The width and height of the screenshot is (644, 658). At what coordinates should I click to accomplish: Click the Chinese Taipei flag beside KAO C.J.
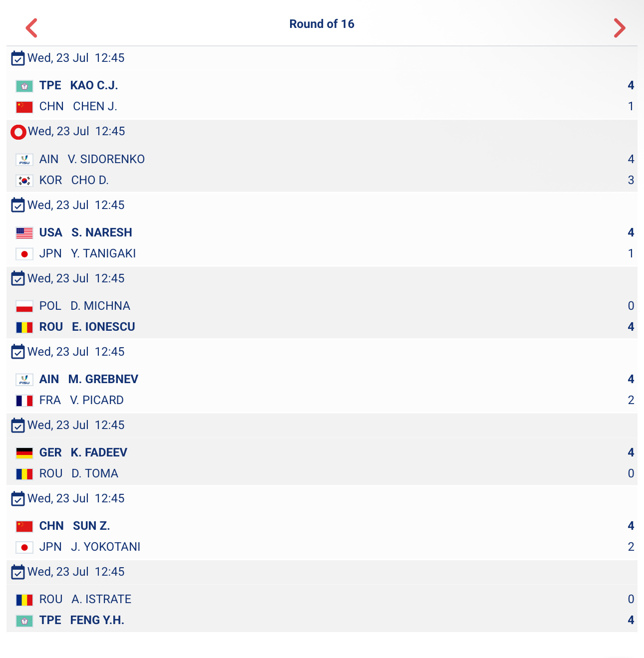pos(24,86)
